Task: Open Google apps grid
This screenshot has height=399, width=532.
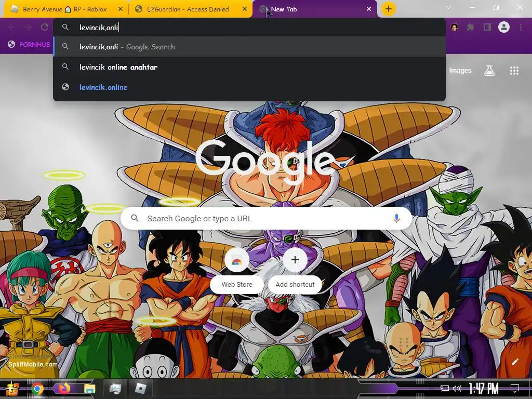Action: coord(514,71)
